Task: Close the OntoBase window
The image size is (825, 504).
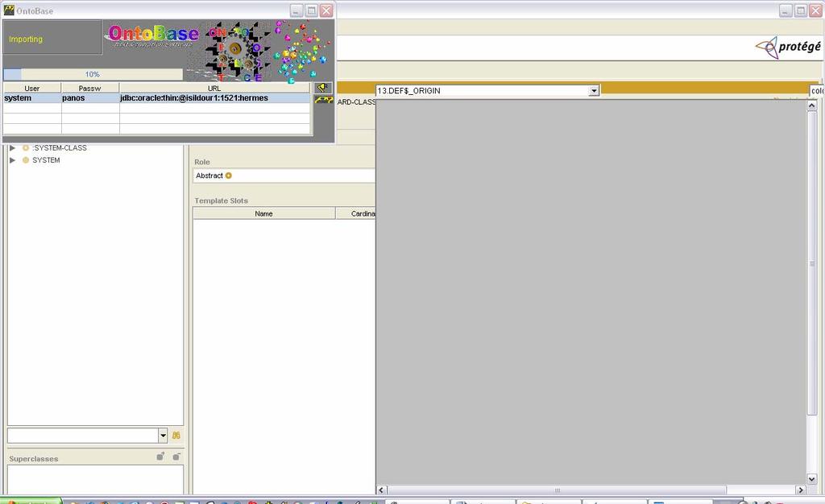Action: coord(326,10)
